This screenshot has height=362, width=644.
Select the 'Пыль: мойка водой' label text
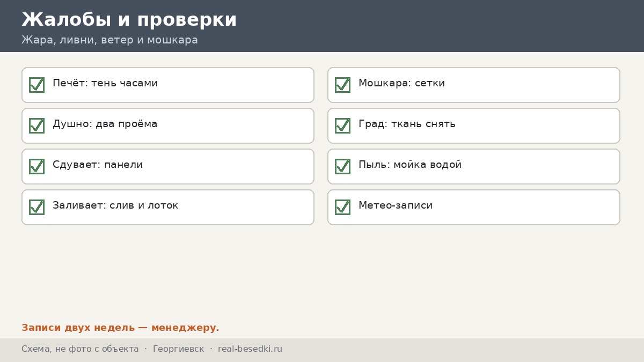tap(410, 165)
